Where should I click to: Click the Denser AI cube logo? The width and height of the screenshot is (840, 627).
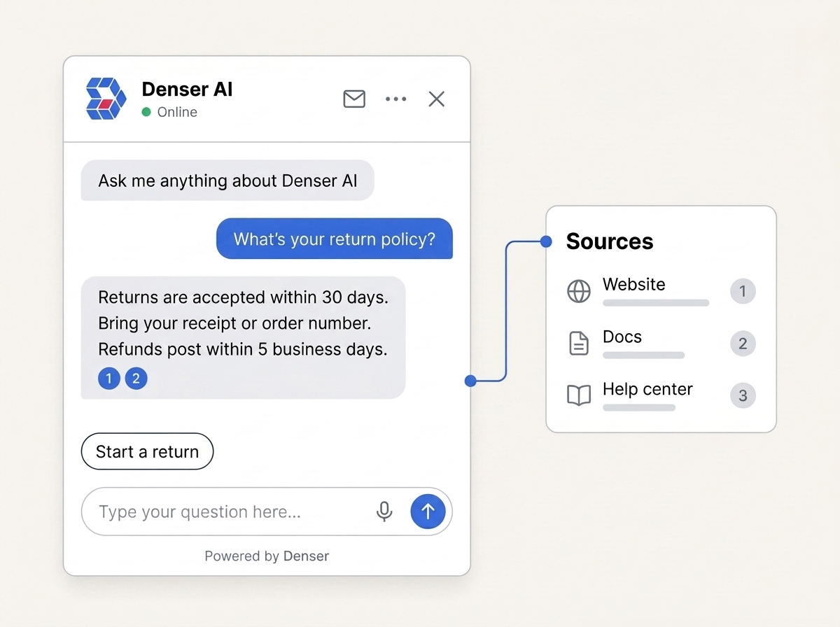[x=106, y=99]
